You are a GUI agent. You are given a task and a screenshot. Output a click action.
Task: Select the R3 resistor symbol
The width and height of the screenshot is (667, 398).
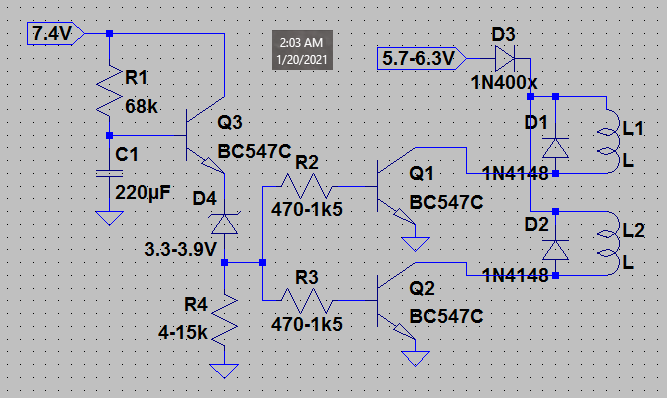pyautogui.click(x=306, y=301)
